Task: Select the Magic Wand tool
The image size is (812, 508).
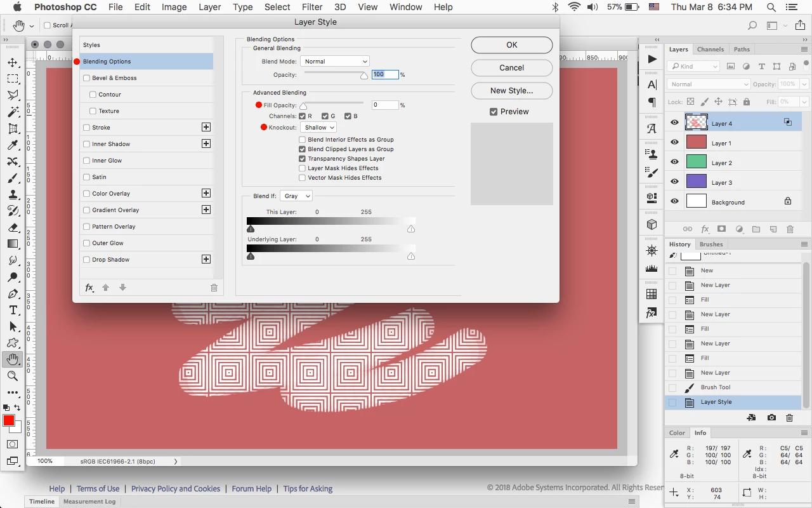Action: tap(13, 112)
